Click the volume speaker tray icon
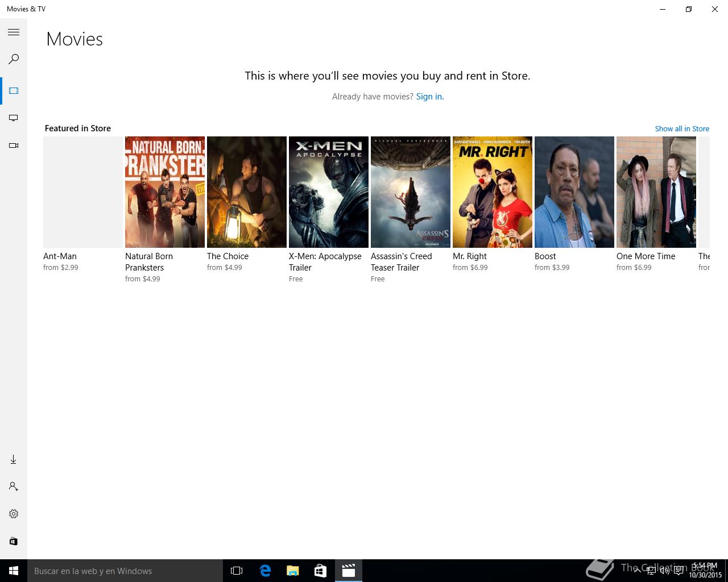Screen dimensions: 728x582 click(664, 571)
